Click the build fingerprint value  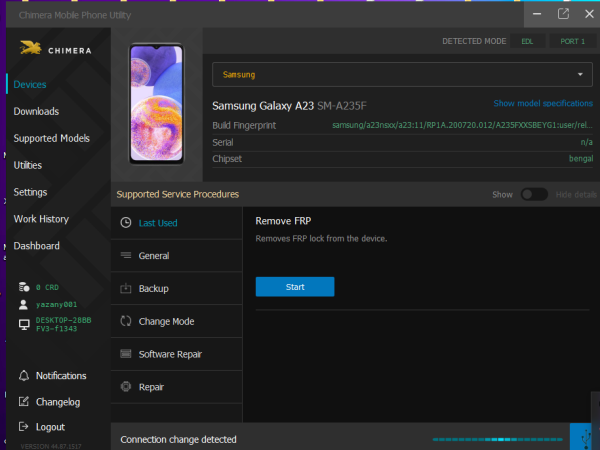462,125
